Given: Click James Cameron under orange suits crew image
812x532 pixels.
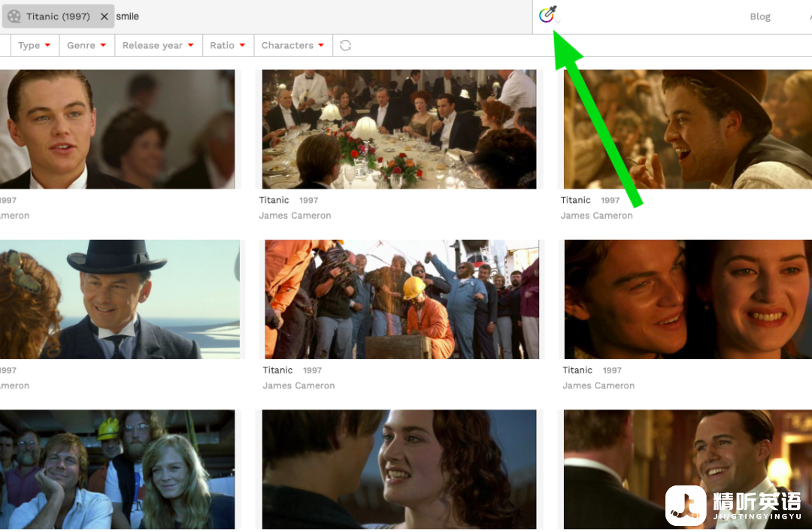Looking at the screenshot, I should coord(298,386).
